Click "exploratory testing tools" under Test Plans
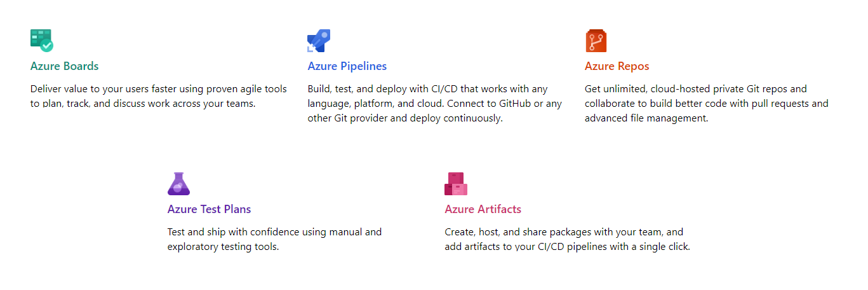 coord(222,247)
